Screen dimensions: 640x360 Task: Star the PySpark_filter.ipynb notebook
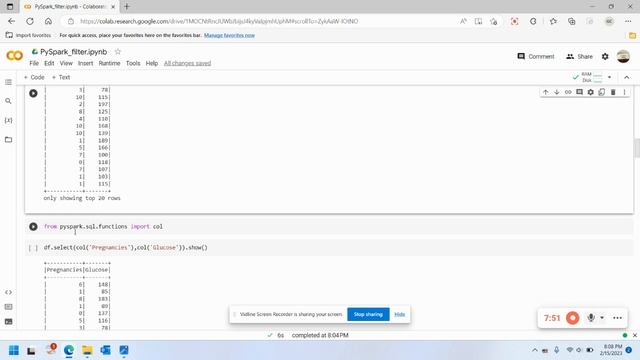point(118,51)
